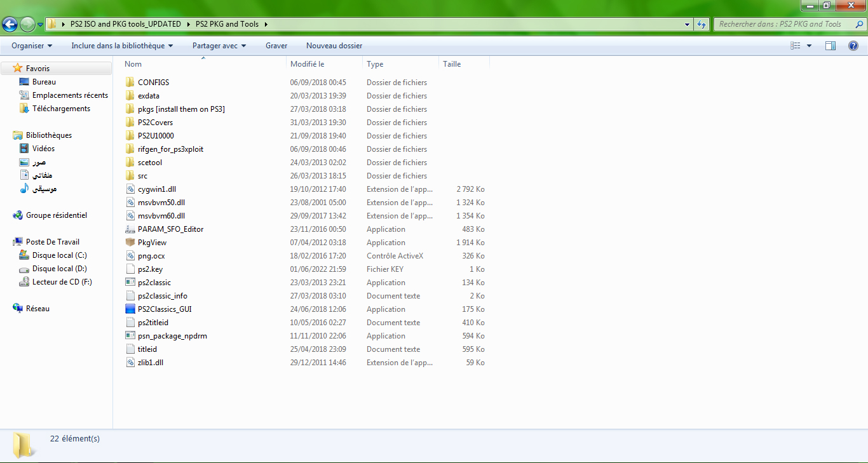Select the ps2.key file icon
Image resolution: width=868 pixels, height=463 pixels.
coord(130,269)
